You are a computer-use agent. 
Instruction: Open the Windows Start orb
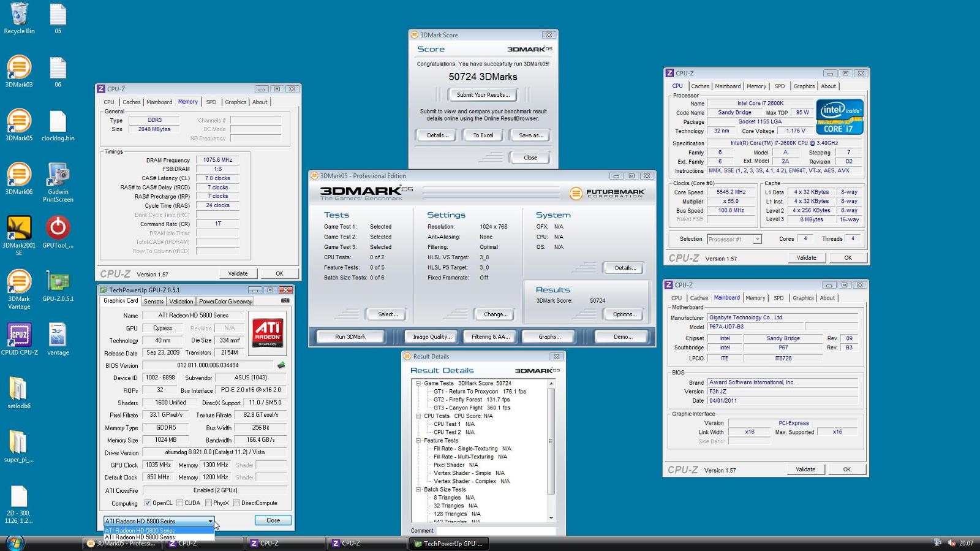(x=15, y=542)
